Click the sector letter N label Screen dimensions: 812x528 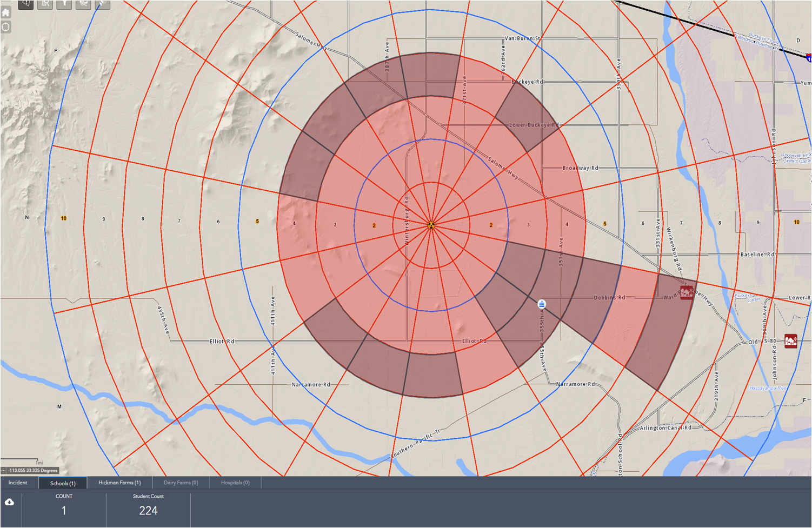click(x=27, y=217)
